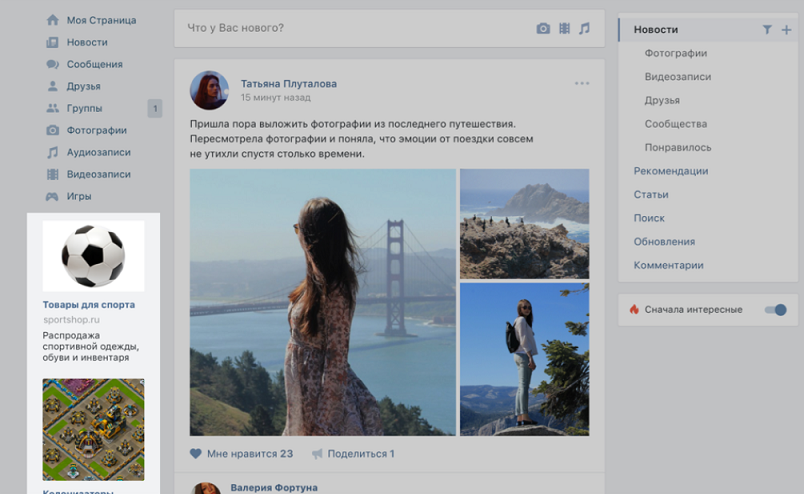Click the heart icon to like Татьяна's post
804x494 pixels.
[195, 453]
